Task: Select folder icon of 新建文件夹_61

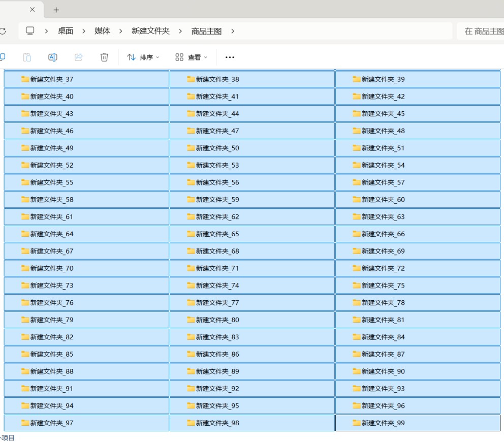Action: pos(25,216)
